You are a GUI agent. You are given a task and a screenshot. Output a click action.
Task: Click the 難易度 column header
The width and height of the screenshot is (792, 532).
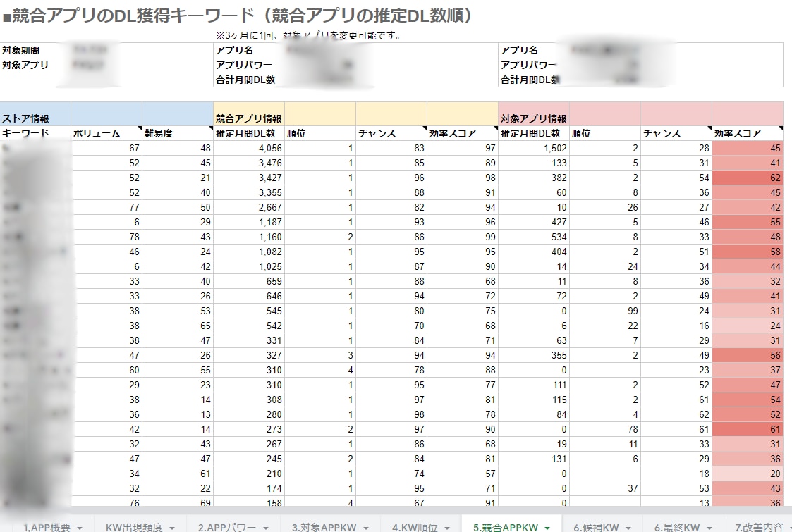point(178,133)
